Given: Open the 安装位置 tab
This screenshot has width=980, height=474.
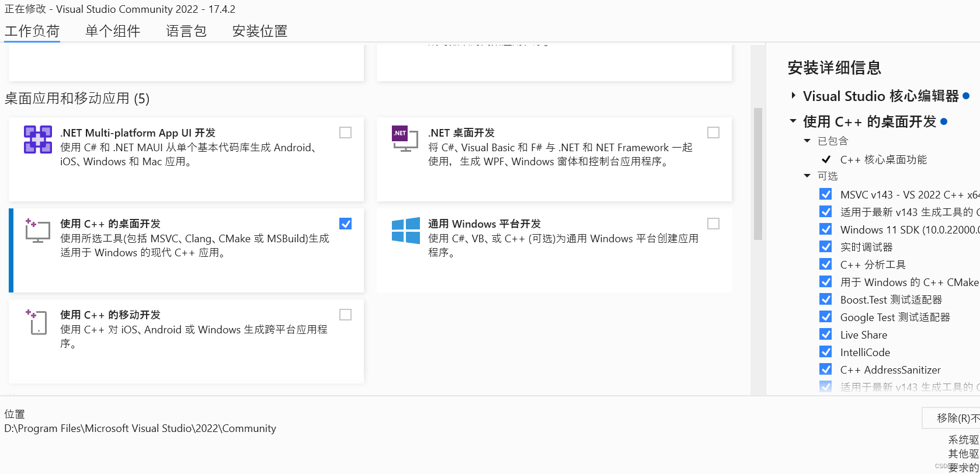Looking at the screenshot, I should [x=260, y=31].
